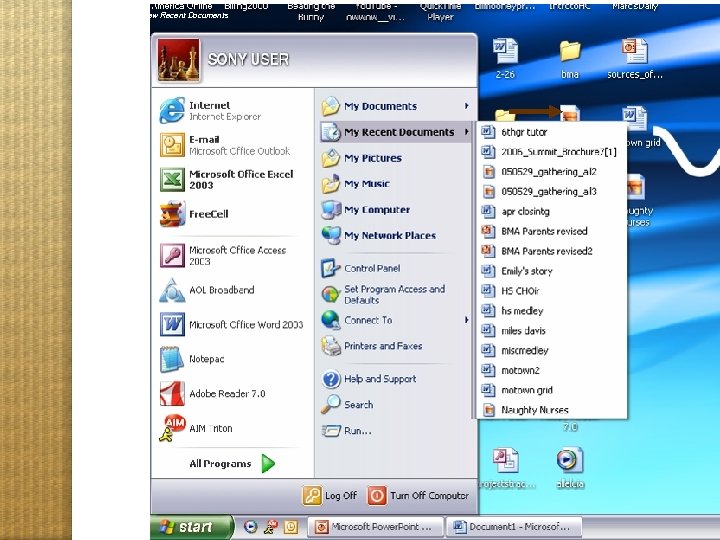Image resolution: width=720 pixels, height=540 pixels.
Task: Open recent document 2006_Summit_Brochure?[1]
Action: (x=552, y=152)
